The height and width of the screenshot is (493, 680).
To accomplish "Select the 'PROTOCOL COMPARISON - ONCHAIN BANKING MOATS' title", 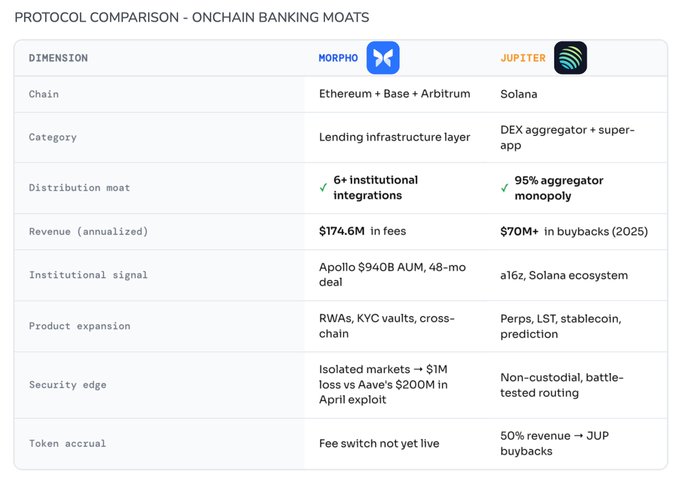I will point(192,17).
